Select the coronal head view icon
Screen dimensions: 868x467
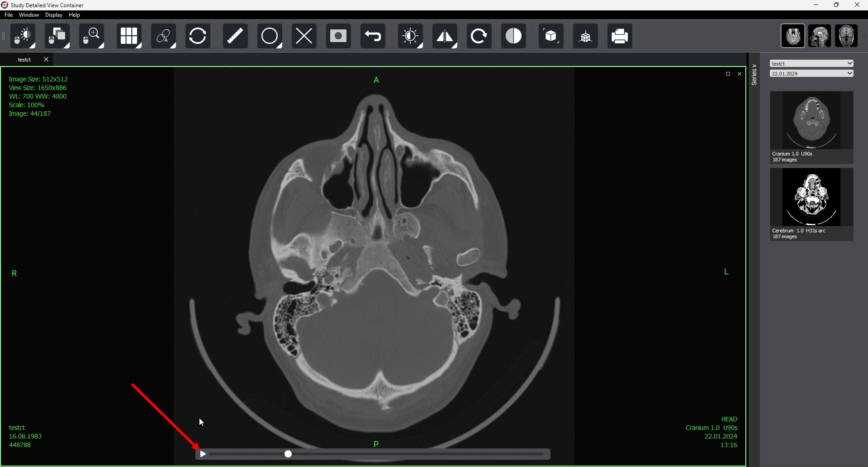pyautogui.click(x=846, y=36)
